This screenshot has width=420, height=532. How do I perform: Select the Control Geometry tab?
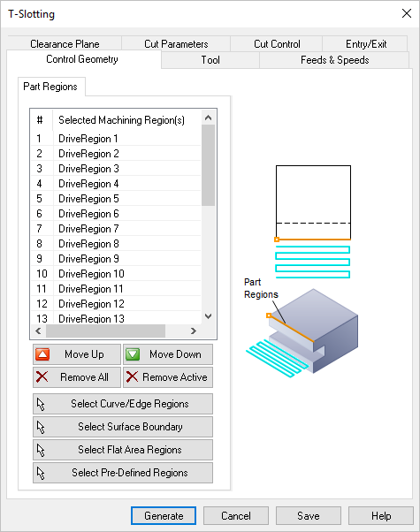[82, 59]
